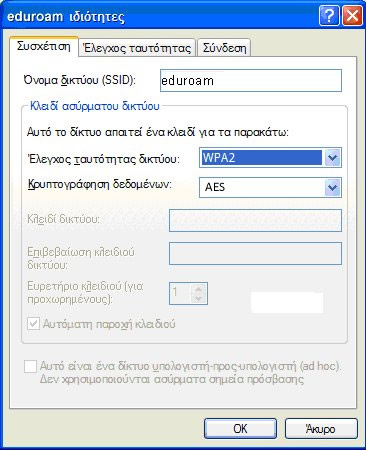Viewport: 366px width, 450px height.
Task: Click the Κλειδί δικτύου input field
Action: click(x=255, y=220)
